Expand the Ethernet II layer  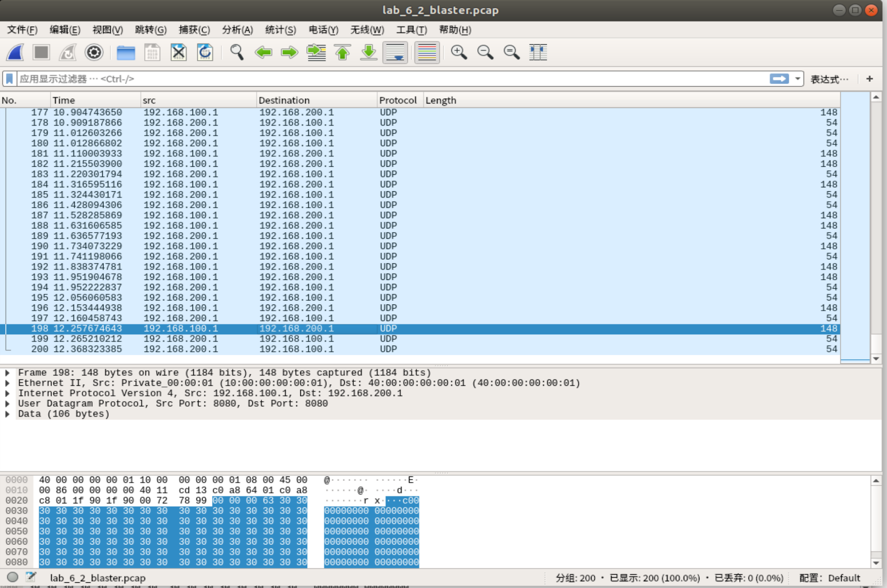click(7, 383)
